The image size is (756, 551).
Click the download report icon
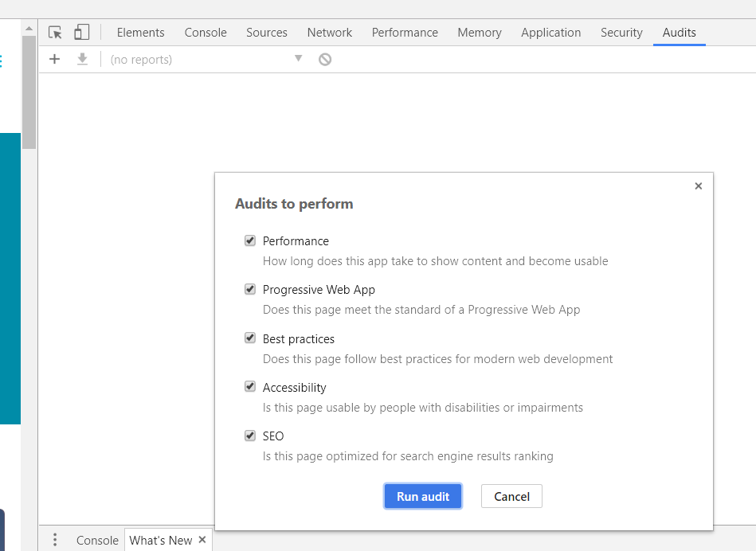click(82, 59)
